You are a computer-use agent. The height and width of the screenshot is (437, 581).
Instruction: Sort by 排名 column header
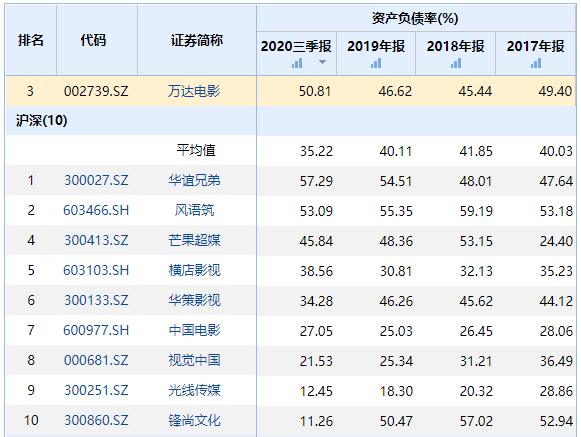[31, 40]
